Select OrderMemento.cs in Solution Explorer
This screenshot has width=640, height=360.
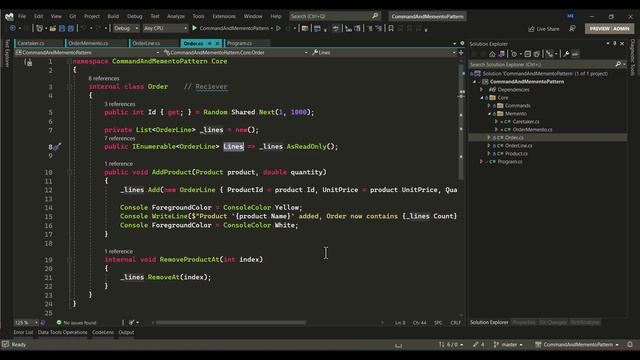coord(532,129)
